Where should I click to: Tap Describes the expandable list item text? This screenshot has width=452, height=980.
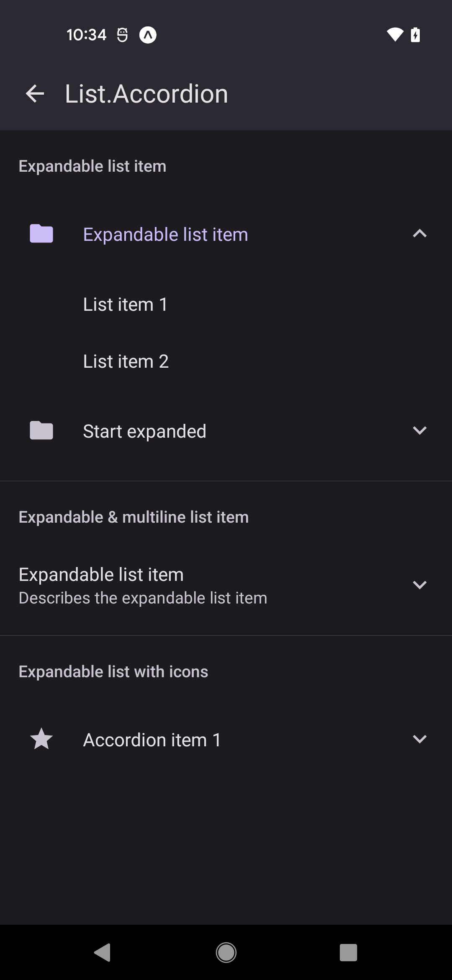pyautogui.click(x=143, y=598)
